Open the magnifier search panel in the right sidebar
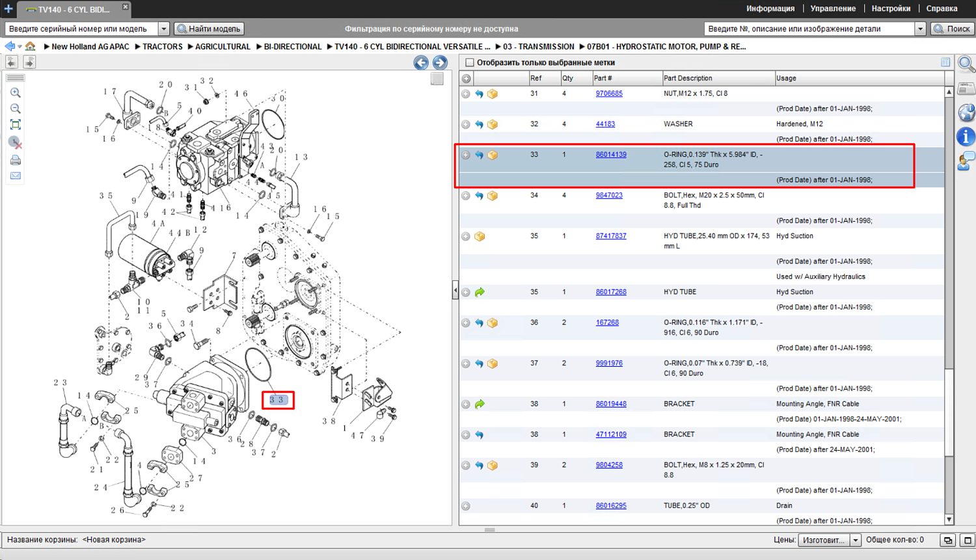Image resolution: width=976 pixels, height=560 pixels. (966, 64)
